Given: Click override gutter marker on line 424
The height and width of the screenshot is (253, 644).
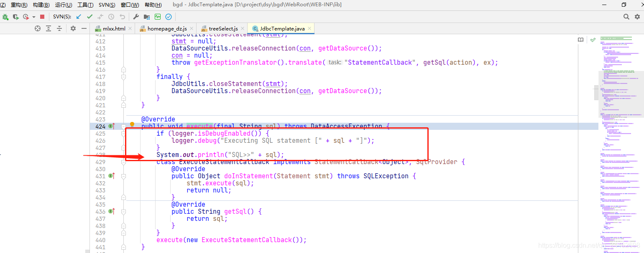Looking at the screenshot, I should tap(112, 126).
